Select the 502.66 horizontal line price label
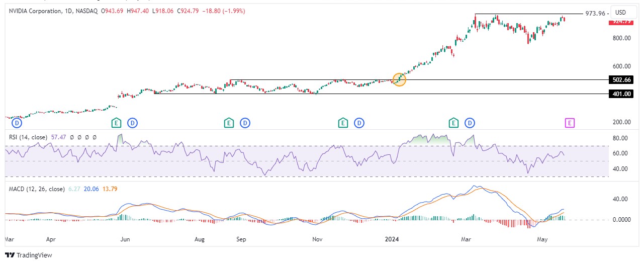This screenshot has width=644, height=264. (621, 79)
